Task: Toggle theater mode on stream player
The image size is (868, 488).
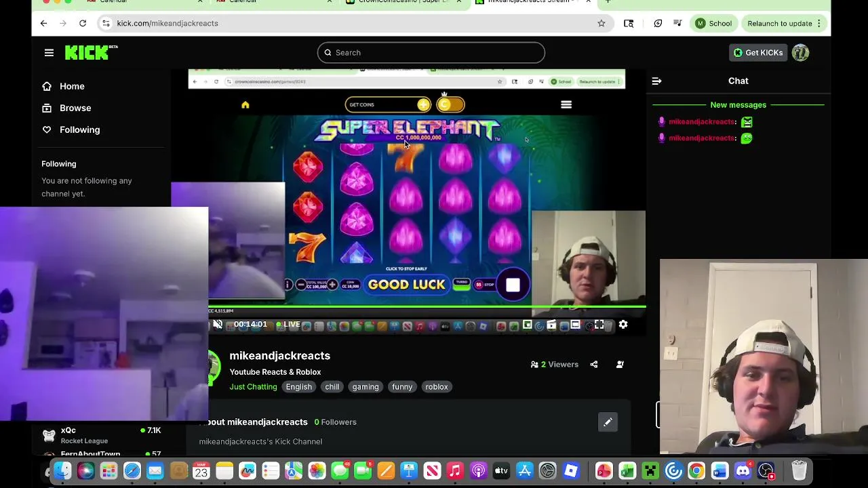Action: point(575,325)
